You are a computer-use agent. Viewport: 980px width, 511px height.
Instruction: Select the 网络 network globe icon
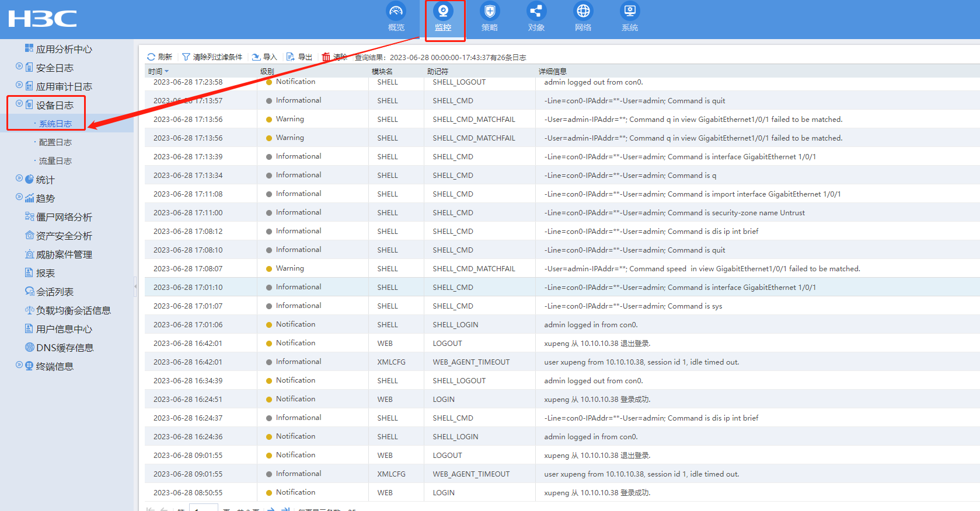[583, 11]
